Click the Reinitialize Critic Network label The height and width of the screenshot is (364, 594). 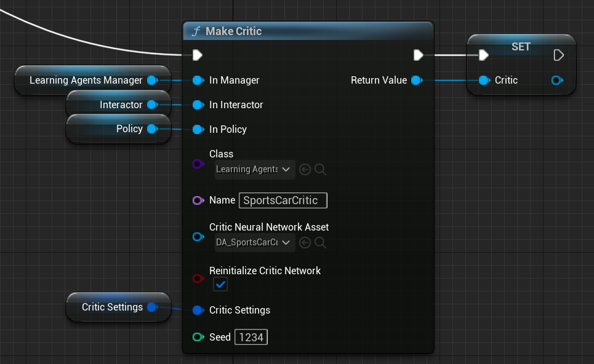pos(265,271)
